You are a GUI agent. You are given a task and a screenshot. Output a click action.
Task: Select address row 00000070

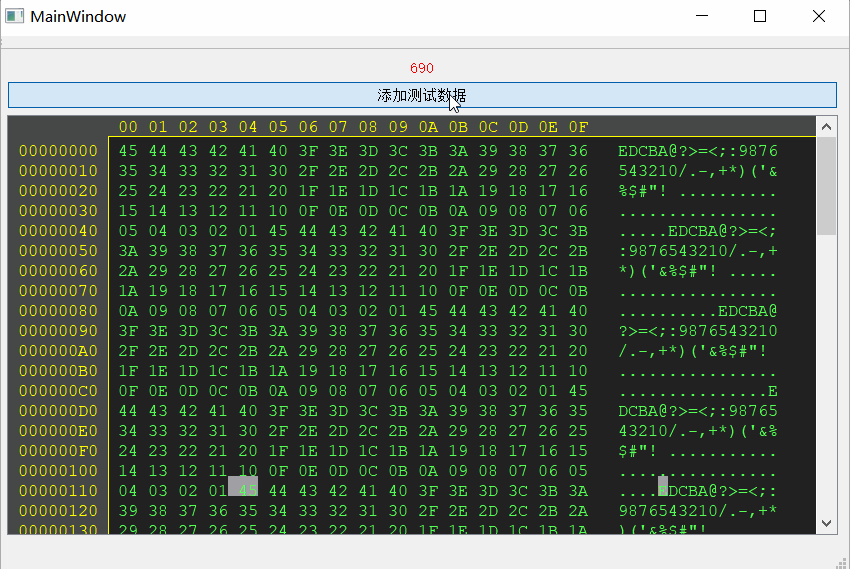coord(58,291)
